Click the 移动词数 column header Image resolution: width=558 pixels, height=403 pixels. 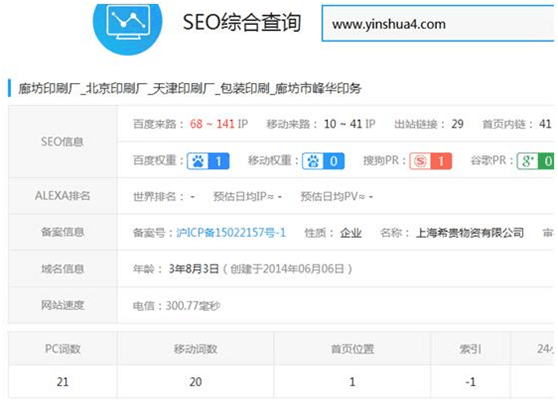coord(196,349)
